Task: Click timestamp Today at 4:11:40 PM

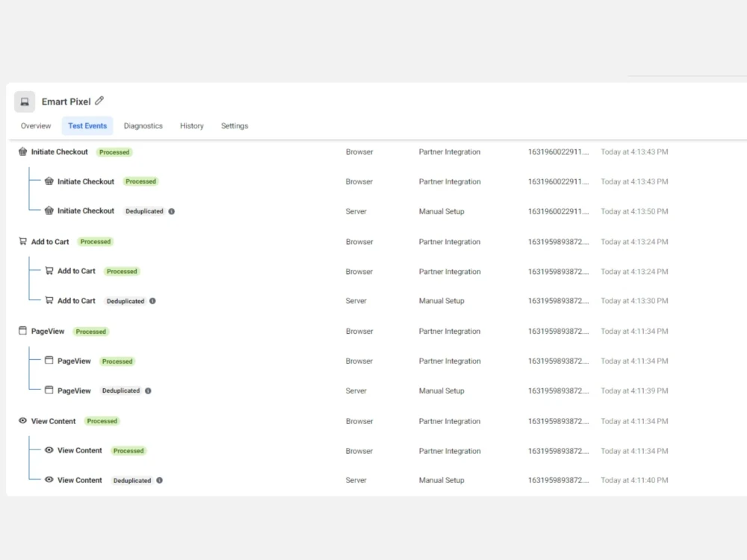Action: (634, 480)
